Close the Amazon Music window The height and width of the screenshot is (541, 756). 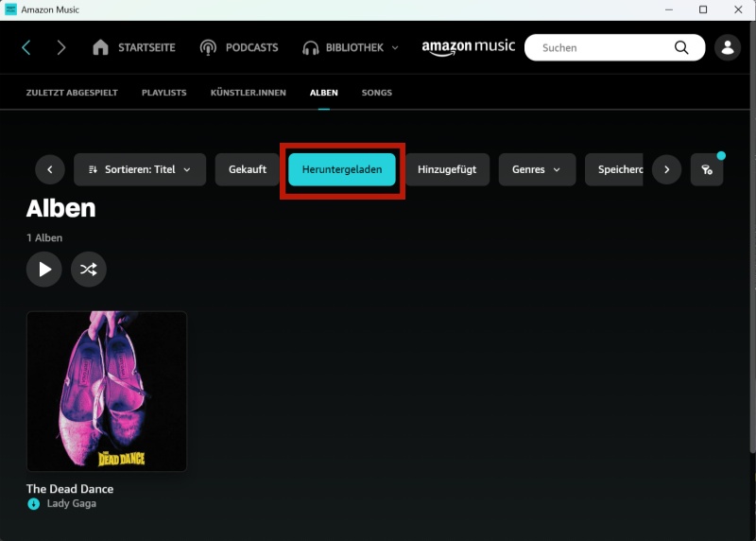pyautogui.click(x=738, y=9)
